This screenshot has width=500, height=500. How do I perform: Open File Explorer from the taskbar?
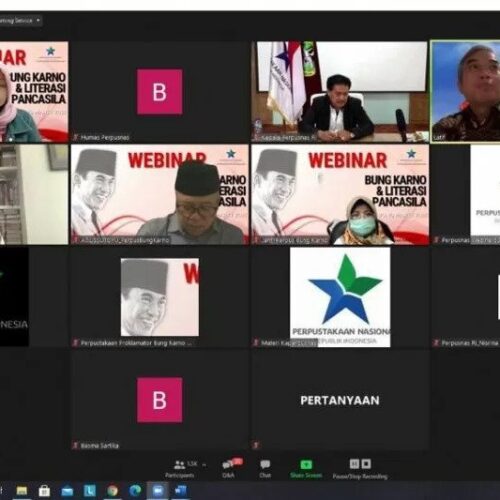click(x=22, y=491)
